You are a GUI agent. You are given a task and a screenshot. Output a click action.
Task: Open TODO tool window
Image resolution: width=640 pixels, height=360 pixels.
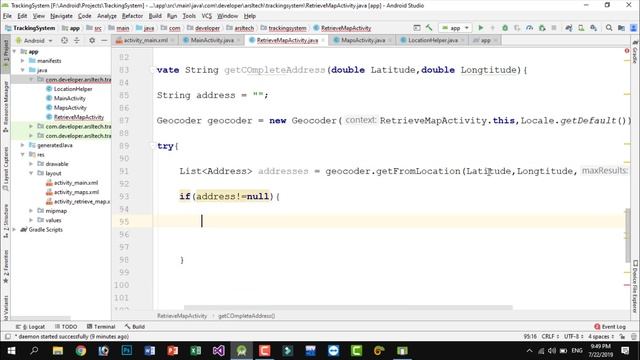pos(66,327)
